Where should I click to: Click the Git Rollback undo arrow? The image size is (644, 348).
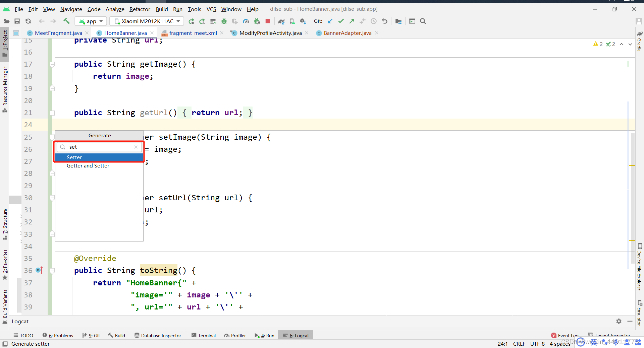[385, 21]
